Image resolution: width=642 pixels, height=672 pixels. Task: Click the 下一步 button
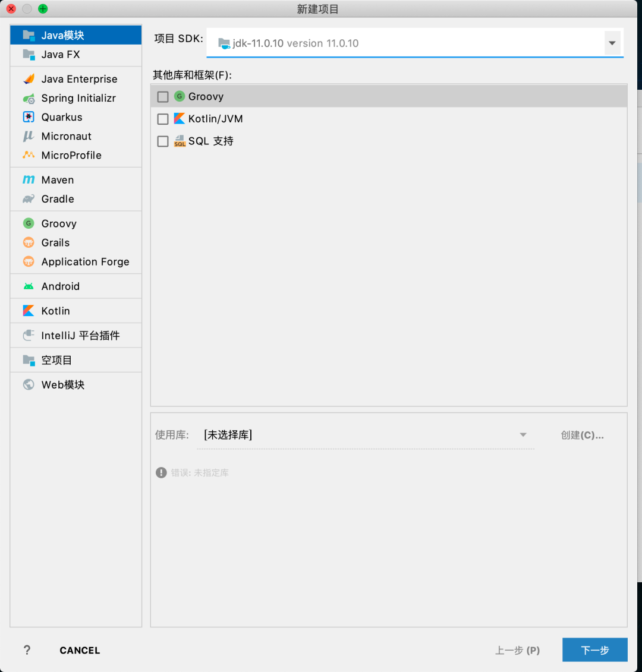[595, 649]
